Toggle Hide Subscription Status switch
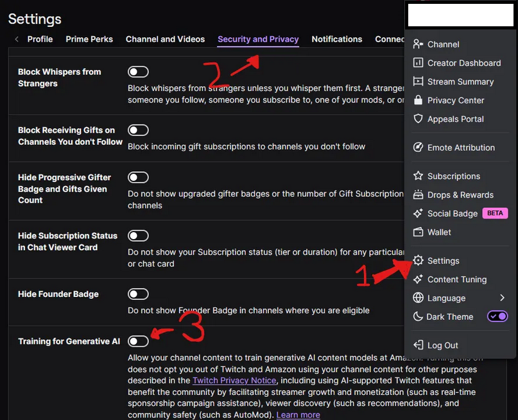 tap(138, 235)
